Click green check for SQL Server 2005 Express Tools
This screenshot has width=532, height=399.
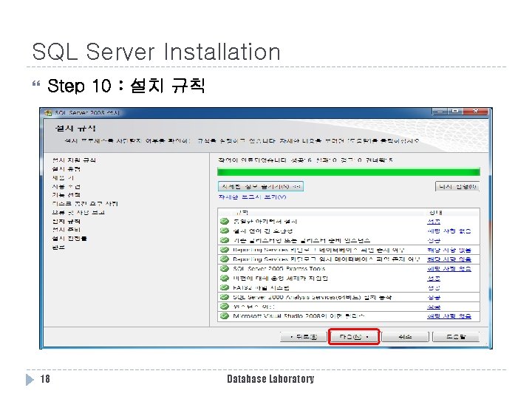click(225, 269)
